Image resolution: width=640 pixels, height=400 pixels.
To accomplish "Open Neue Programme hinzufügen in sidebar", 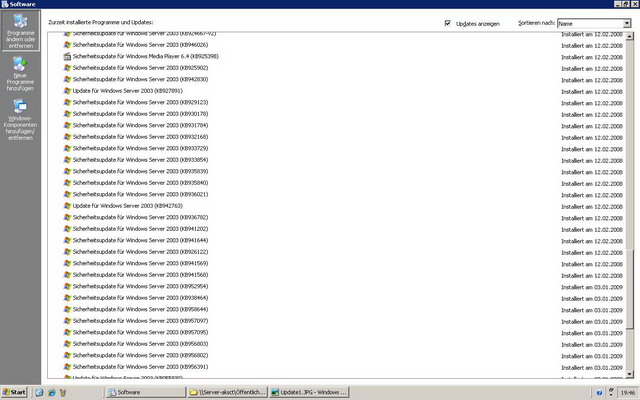I will click(x=20, y=74).
